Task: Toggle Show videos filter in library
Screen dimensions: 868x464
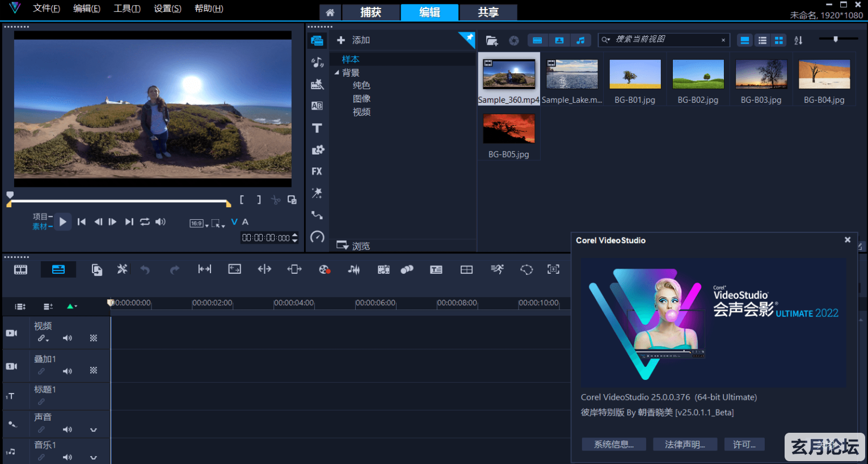Action: (537, 40)
